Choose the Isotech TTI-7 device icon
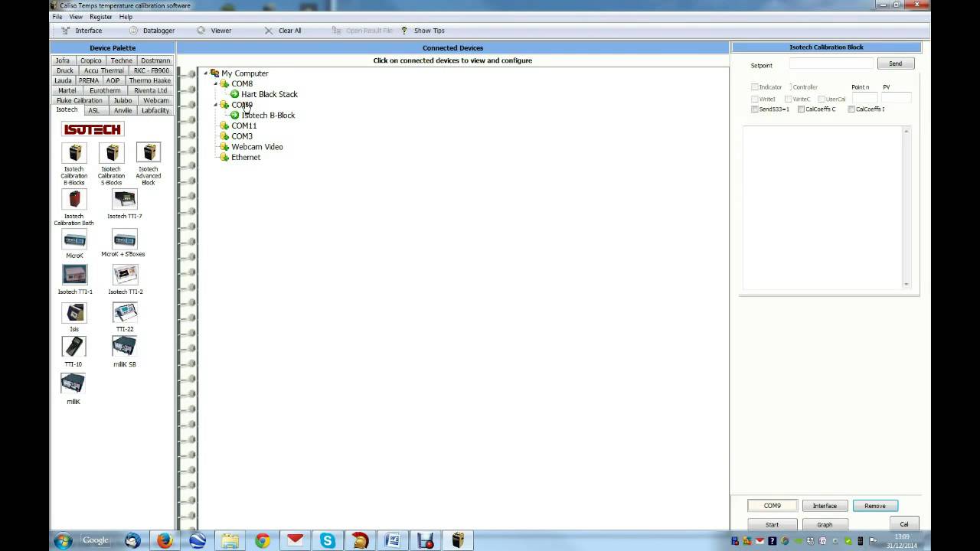 coord(124,201)
